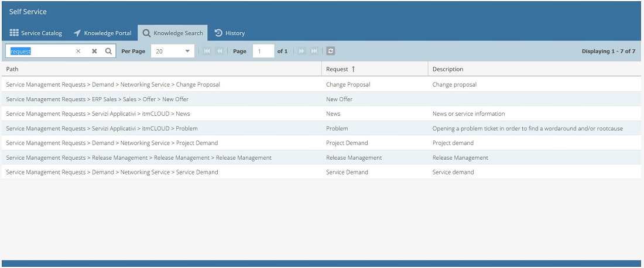
Task: Select the Knowledge Search tab
Action: click(173, 33)
